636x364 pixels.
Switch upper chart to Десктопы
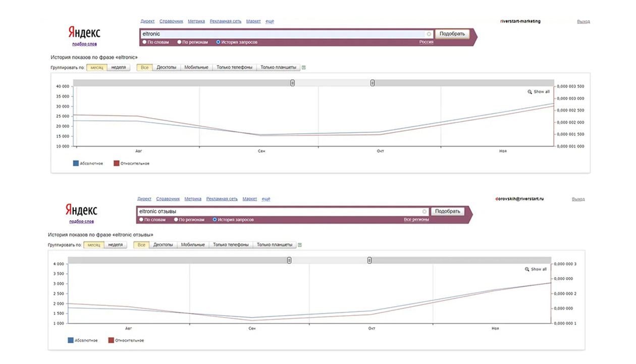[x=167, y=67]
